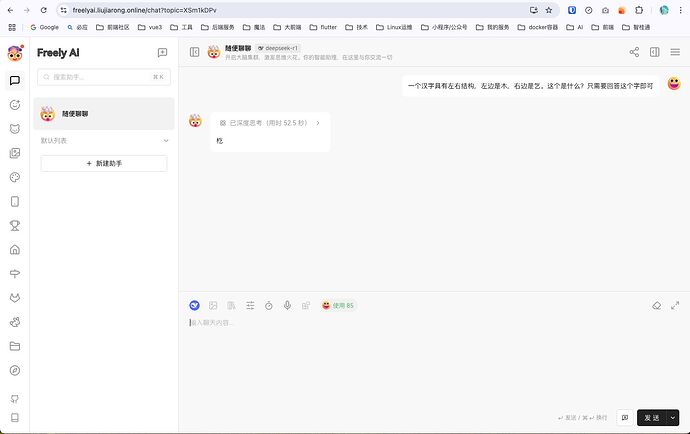
Task: Click the share icon in chat header
Action: [x=634, y=52]
